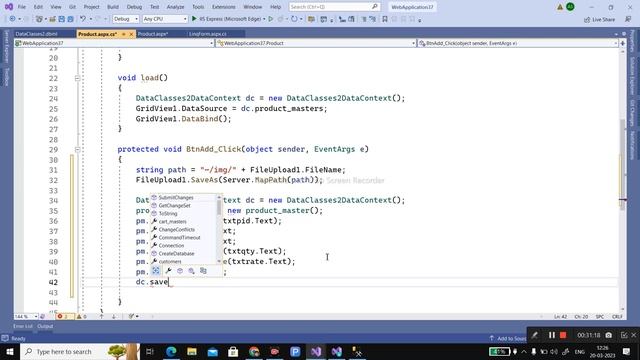640x360 pixels.
Task: Open the Debug menu
Action: pyautogui.click(x=134, y=7)
